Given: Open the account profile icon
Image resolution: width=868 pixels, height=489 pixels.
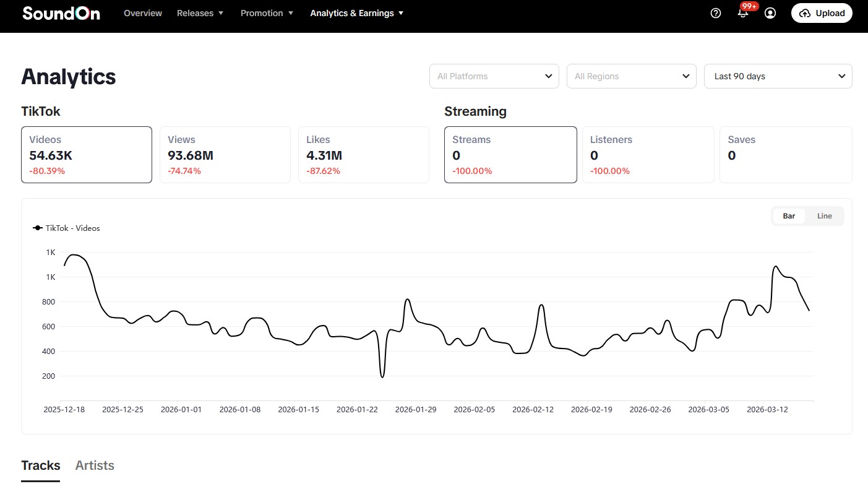Looking at the screenshot, I should pyautogui.click(x=770, y=12).
